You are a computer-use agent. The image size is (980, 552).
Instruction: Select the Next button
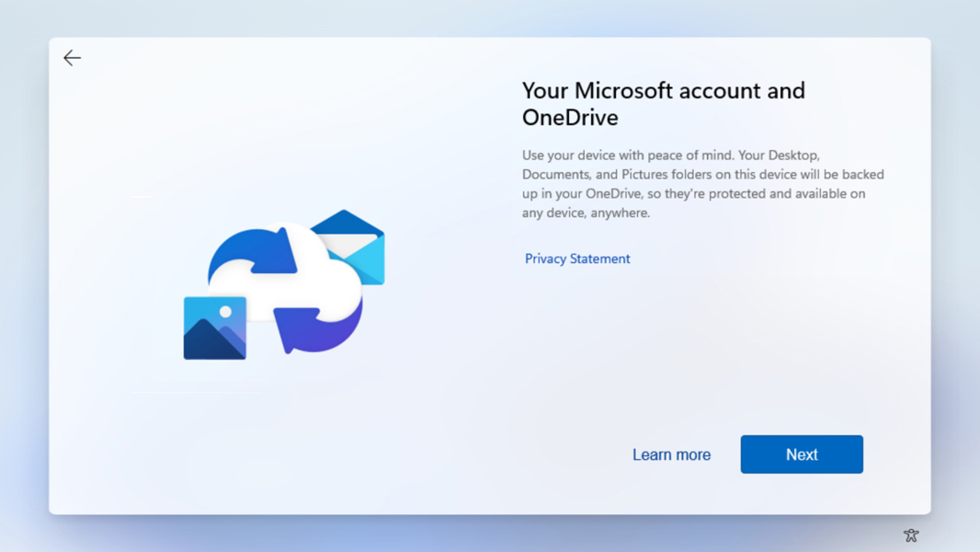(801, 454)
